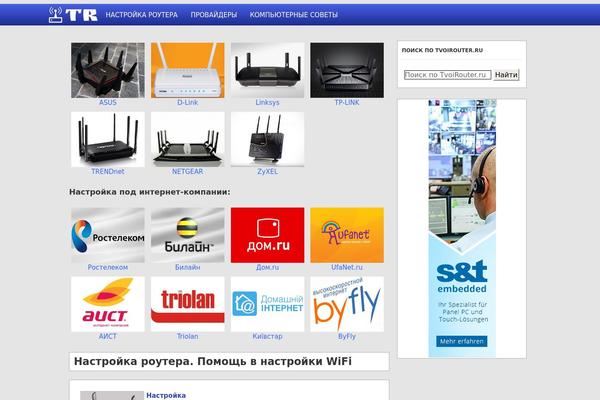Click the Ростелеком logo tile
This screenshot has width=600, height=400.
point(108,235)
